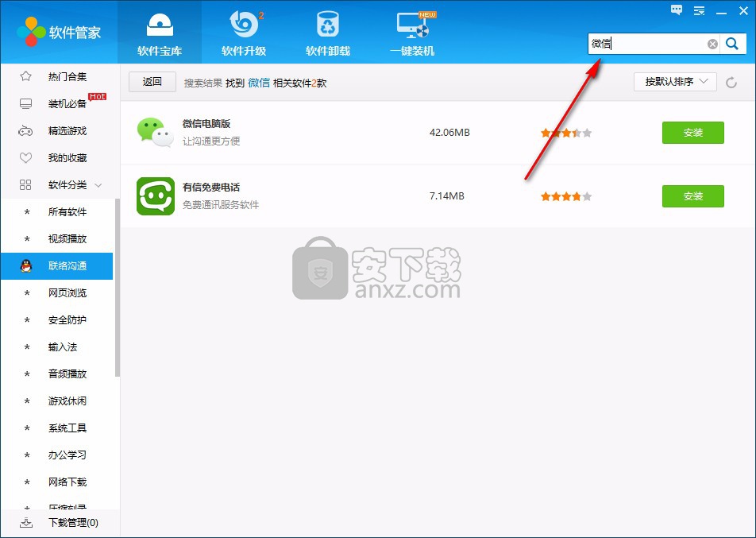Screen dimensions: 756x538
Task: Open the 软件宝库 tab
Action: point(160,33)
